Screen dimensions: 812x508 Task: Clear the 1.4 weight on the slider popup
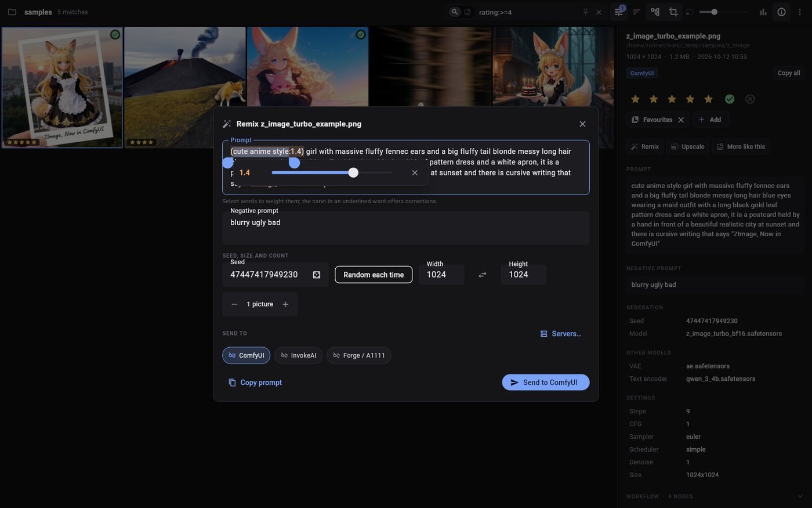[415, 172]
